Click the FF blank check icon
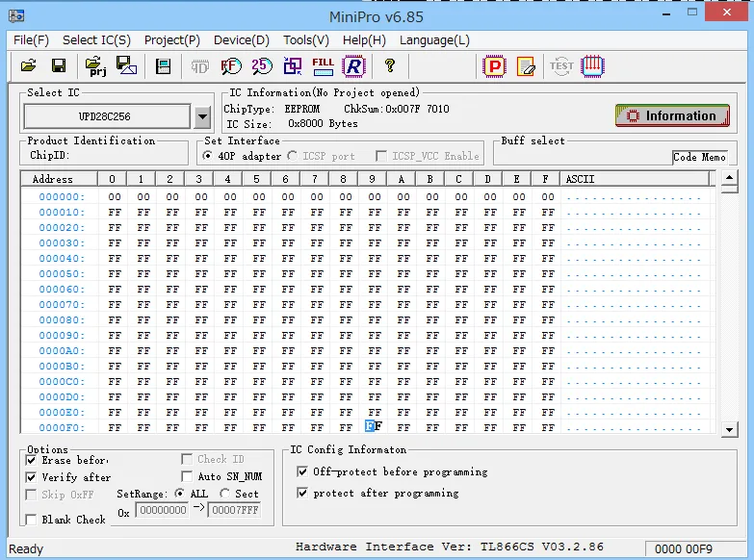This screenshot has width=754, height=560. [x=231, y=65]
